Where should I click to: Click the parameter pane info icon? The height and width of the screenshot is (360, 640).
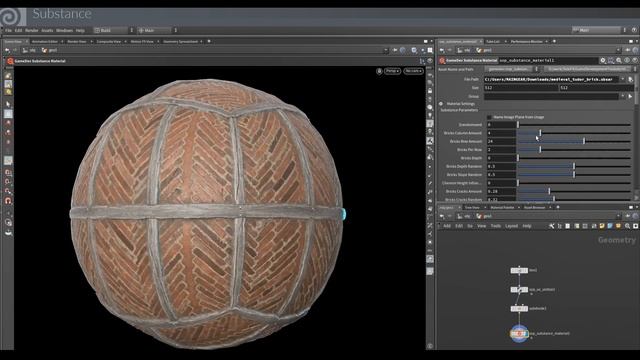[x=627, y=60]
